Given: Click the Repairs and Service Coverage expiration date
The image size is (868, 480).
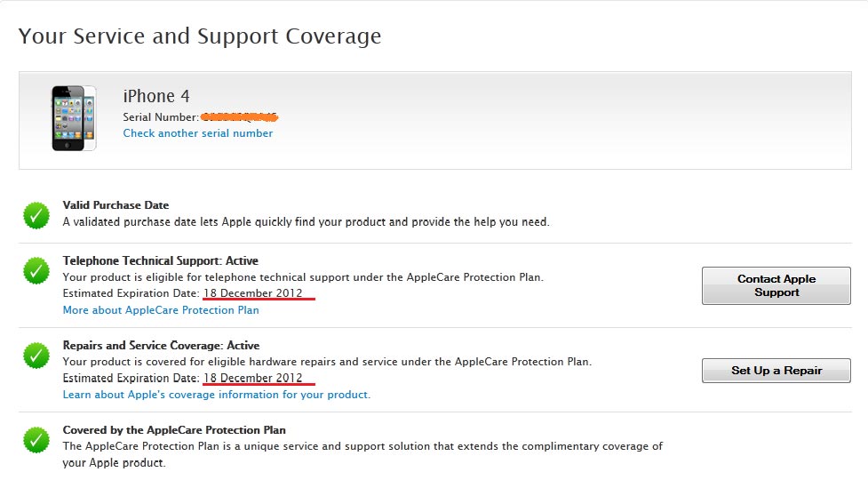Looking at the screenshot, I should 253,378.
